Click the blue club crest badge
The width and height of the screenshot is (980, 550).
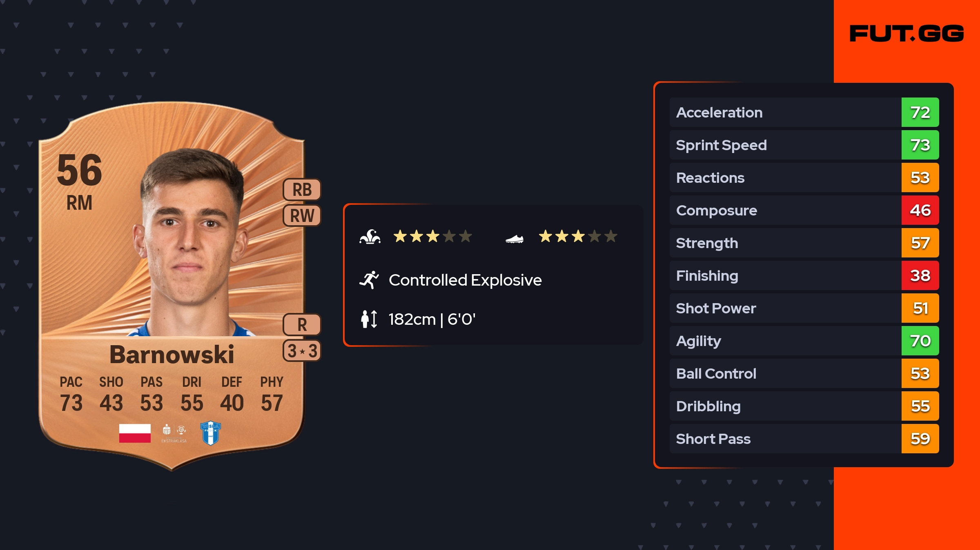point(211,433)
